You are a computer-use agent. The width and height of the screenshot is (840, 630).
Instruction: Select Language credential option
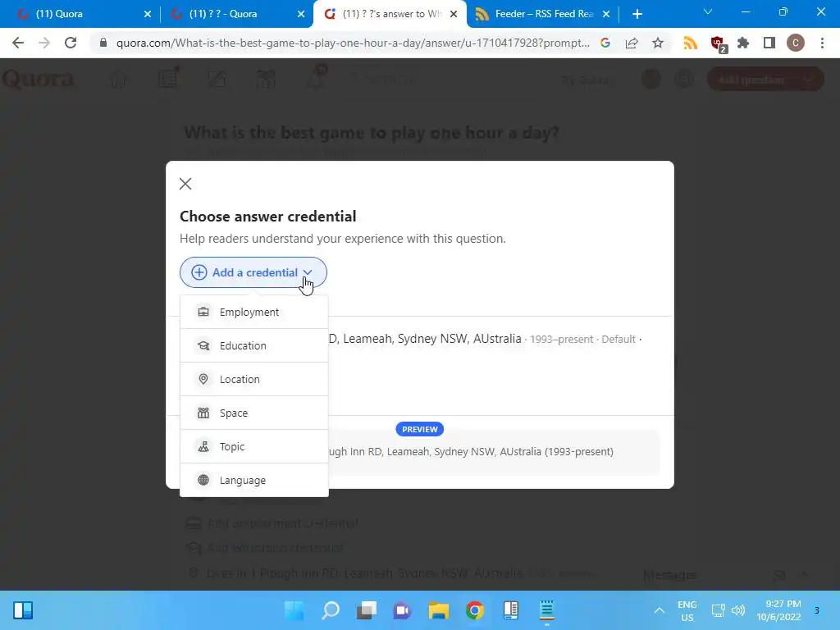pos(254,480)
